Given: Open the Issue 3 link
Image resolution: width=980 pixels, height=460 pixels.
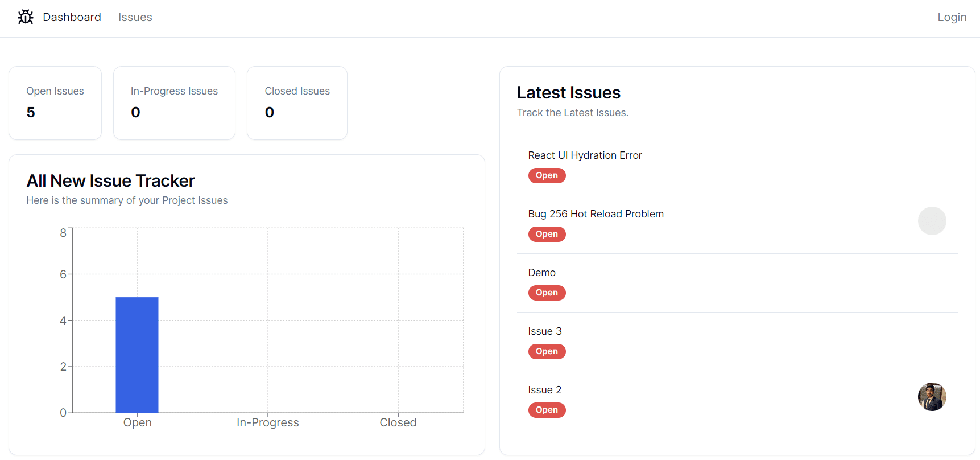Looking at the screenshot, I should pyautogui.click(x=544, y=331).
